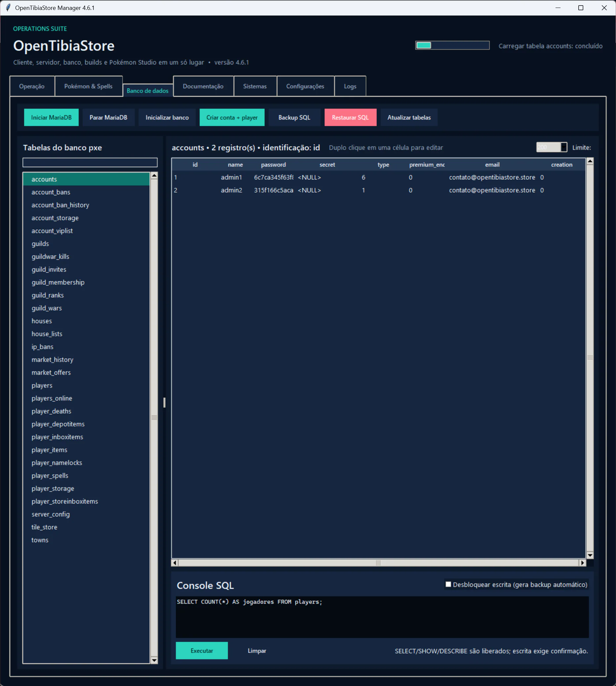Click inside the SQL console text area

point(382,617)
